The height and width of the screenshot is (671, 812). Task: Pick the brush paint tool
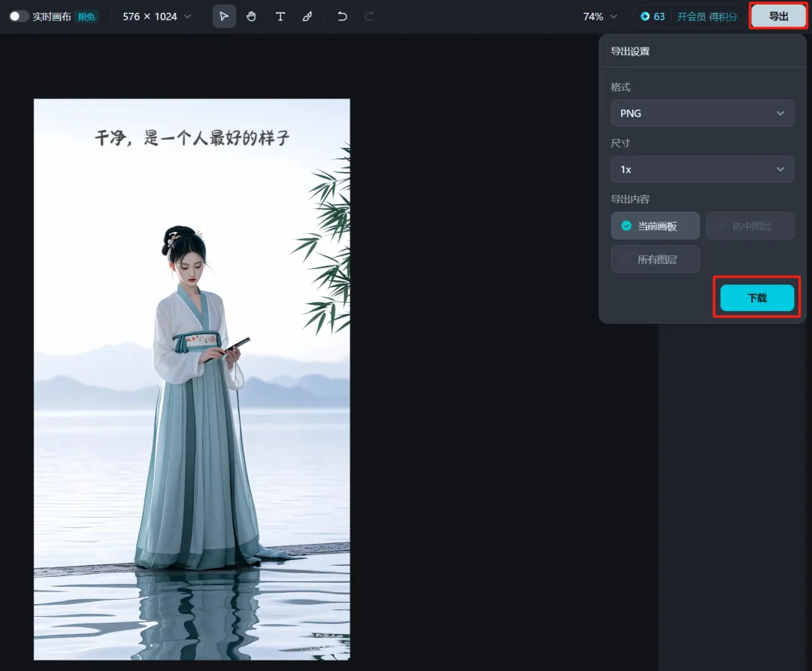(308, 17)
